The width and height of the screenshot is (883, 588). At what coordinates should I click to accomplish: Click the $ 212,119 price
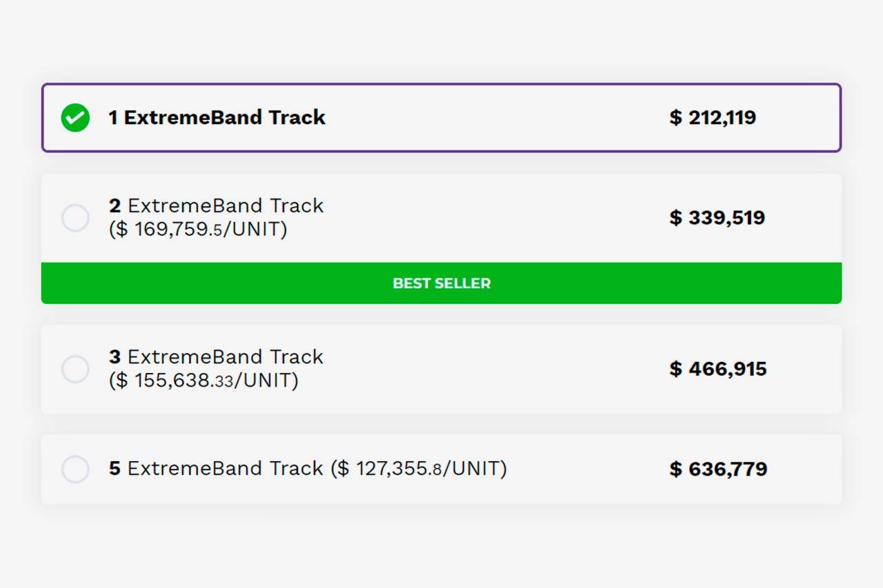(713, 118)
